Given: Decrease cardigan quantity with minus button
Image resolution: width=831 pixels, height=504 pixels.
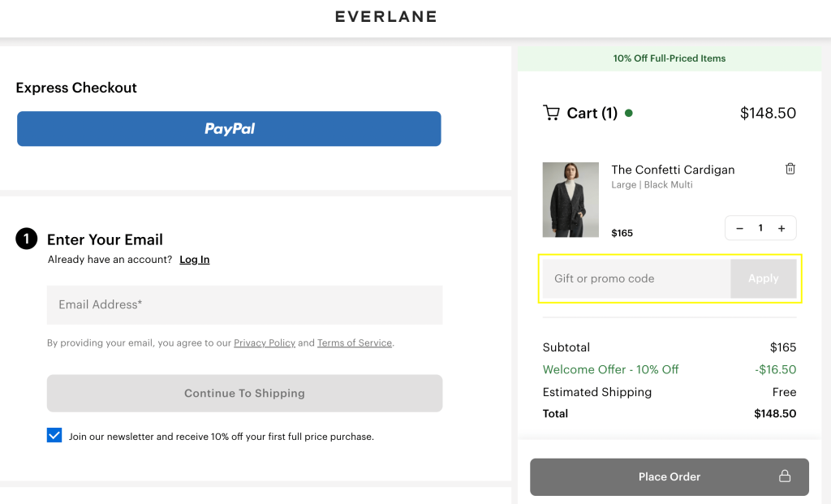Looking at the screenshot, I should point(739,228).
